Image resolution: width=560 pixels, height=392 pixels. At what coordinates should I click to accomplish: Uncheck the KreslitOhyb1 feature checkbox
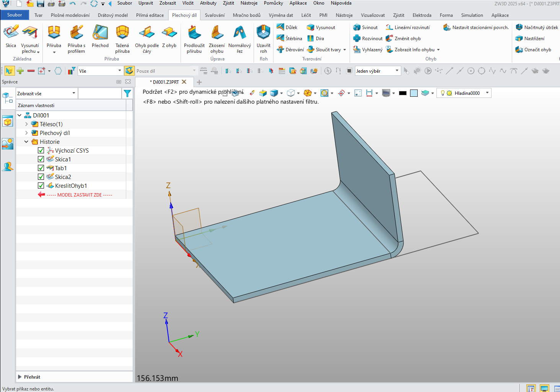[41, 185]
